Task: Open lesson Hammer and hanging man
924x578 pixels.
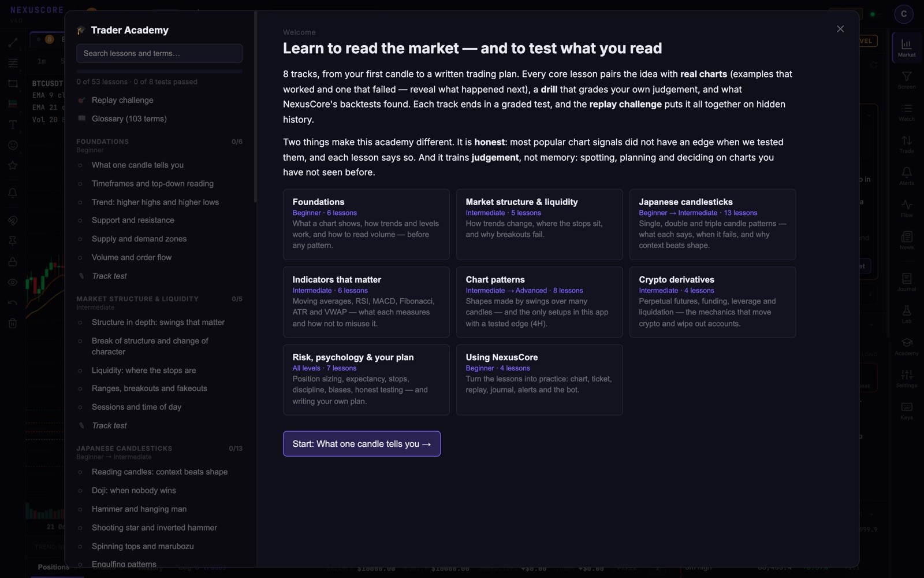Action: [x=159, y=509]
